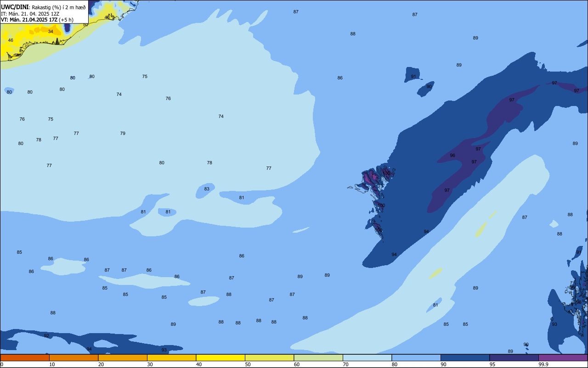Image resolution: width=588 pixels, height=368 pixels.
Task: Click the 79 humidity value label
Action: point(123,134)
